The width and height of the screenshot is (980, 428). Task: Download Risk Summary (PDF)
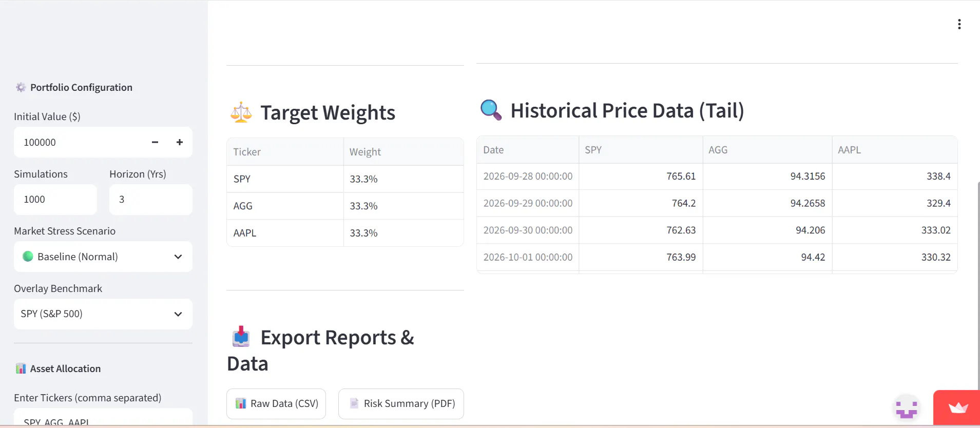point(401,404)
